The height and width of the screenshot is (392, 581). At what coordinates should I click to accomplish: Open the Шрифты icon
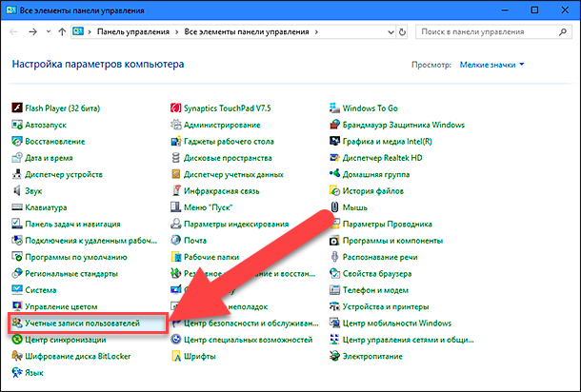(x=175, y=356)
